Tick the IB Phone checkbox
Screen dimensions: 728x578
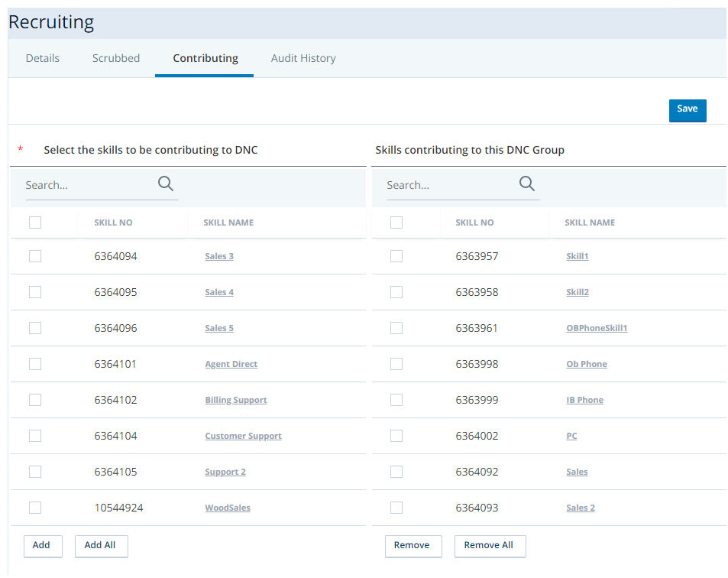click(396, 400)
